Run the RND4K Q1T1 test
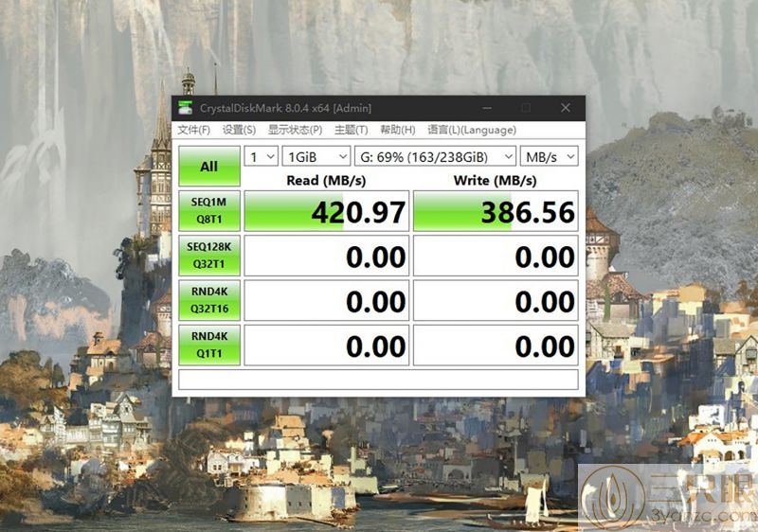Viewport: 758px width, 532px height. (209, 345)
